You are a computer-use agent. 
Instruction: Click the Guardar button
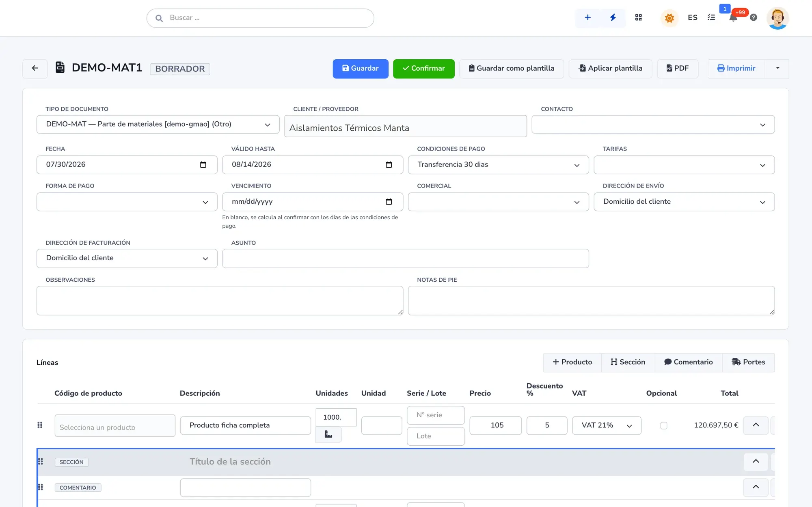point(361,69)
